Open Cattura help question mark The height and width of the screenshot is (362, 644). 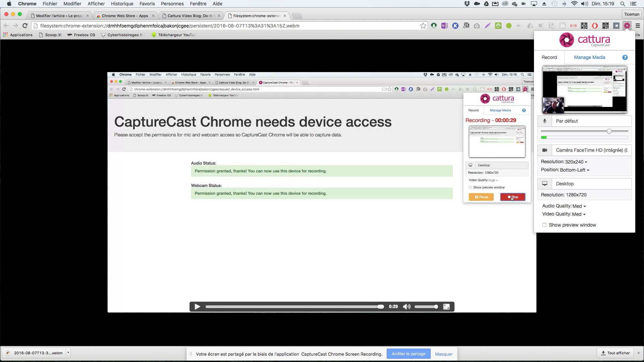(x=625, y=57)
